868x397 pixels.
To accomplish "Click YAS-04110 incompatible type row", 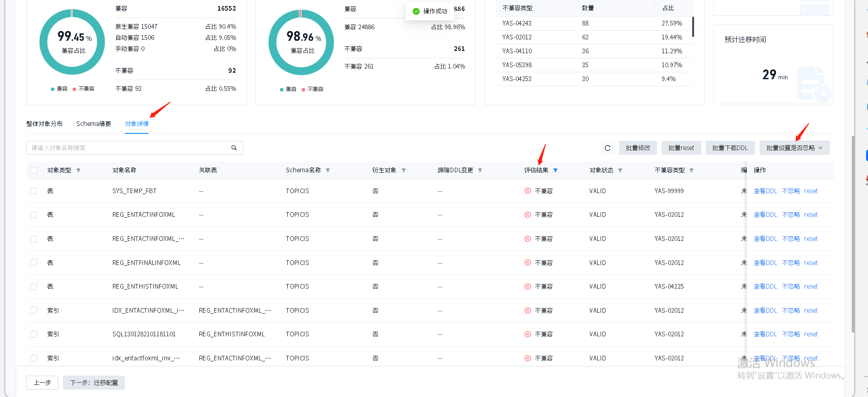I will pos(594,51).
